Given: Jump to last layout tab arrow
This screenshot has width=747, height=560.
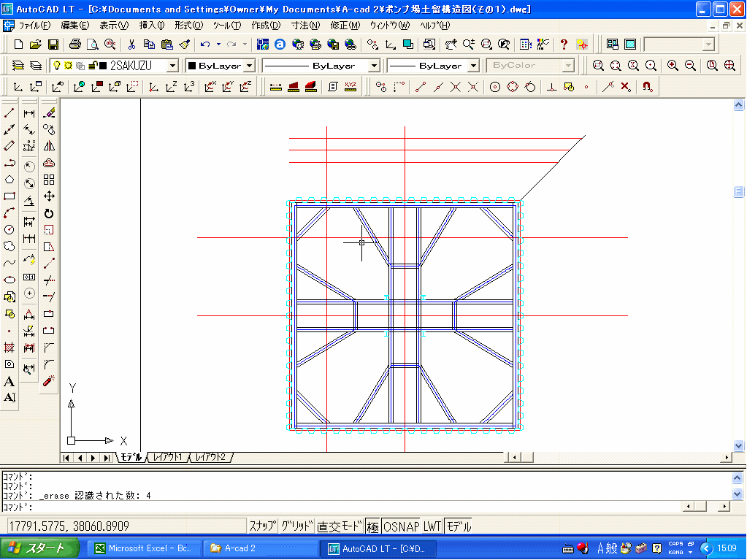Looking at the screenshot, I should [107, 458].
